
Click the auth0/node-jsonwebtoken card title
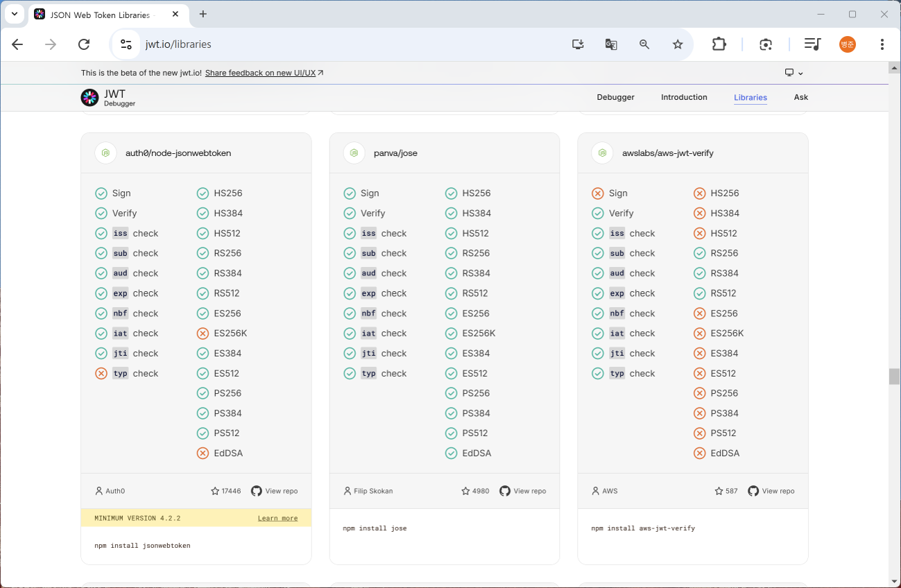tap(178, 153)
